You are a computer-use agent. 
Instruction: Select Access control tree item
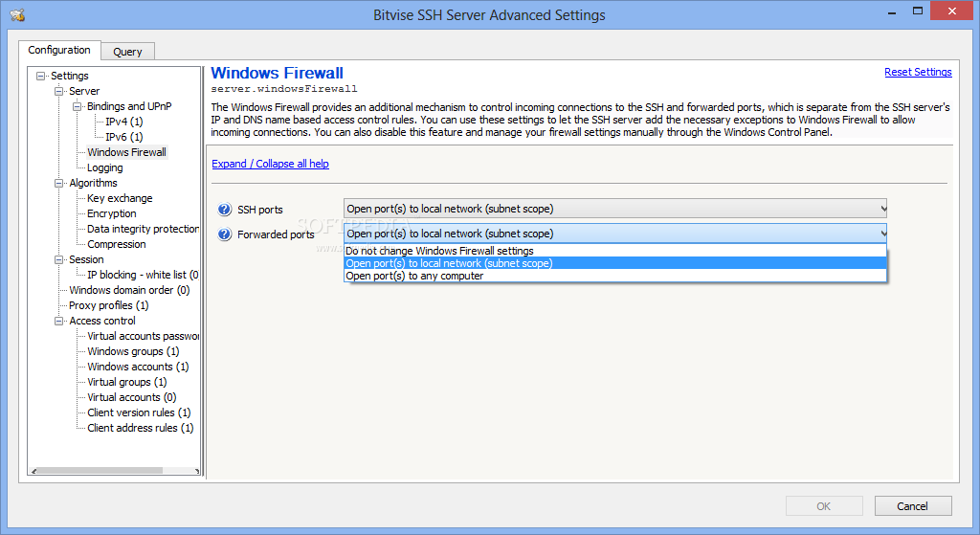(101, 321)
